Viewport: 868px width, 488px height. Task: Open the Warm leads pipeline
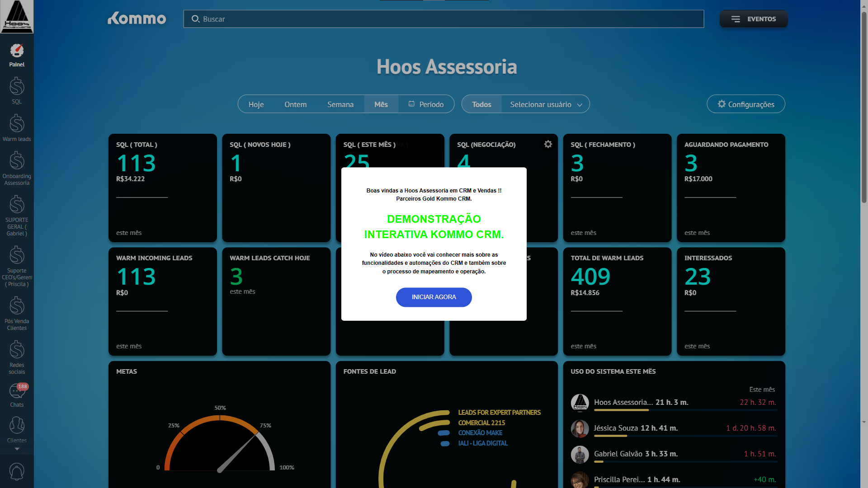coord(17,128)
